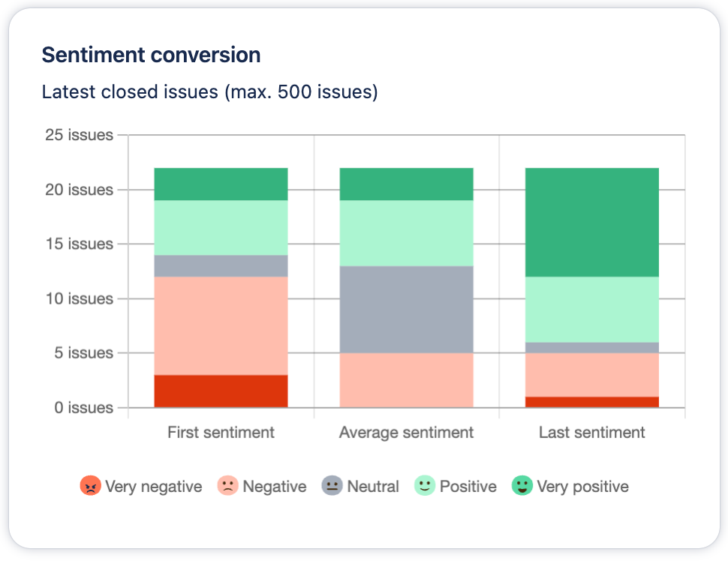
Task: Click the Sentiment conversion title
Action: (151, 55)
